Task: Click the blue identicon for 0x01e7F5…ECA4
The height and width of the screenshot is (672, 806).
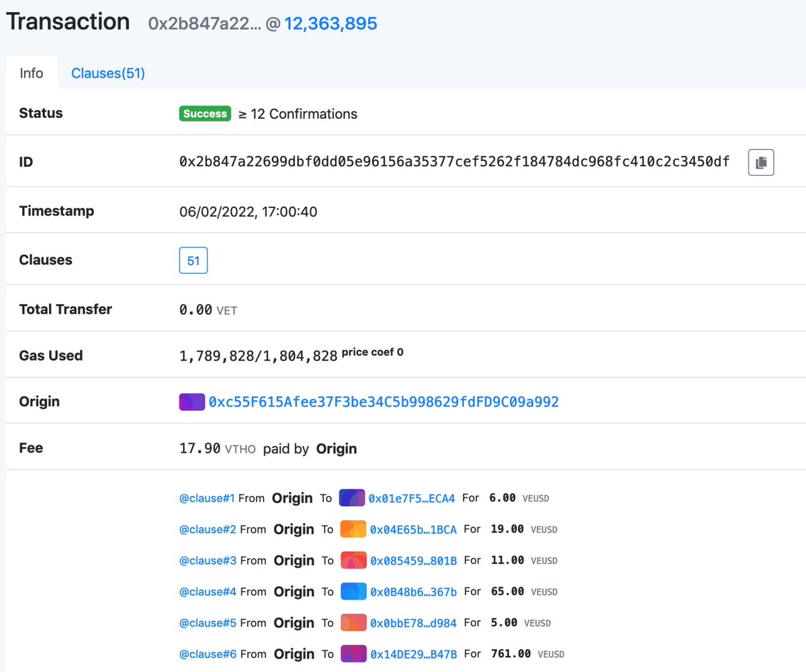Action: [x=352, y=498]
